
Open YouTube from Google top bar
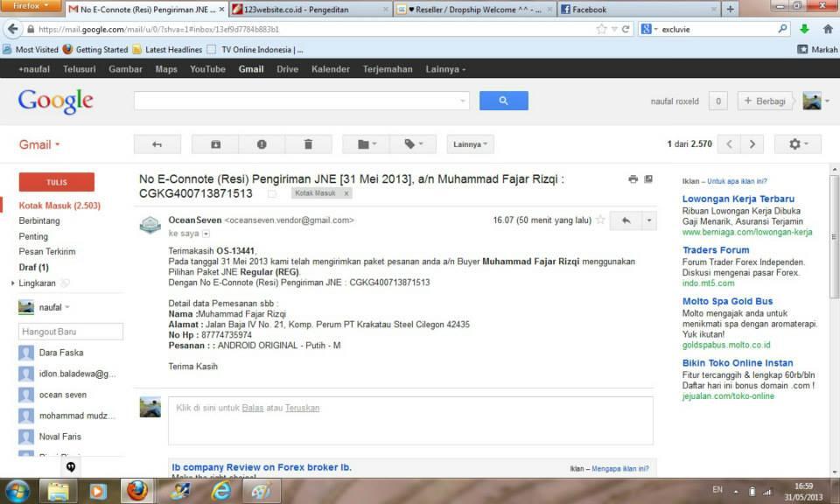[x=208, y=69]
